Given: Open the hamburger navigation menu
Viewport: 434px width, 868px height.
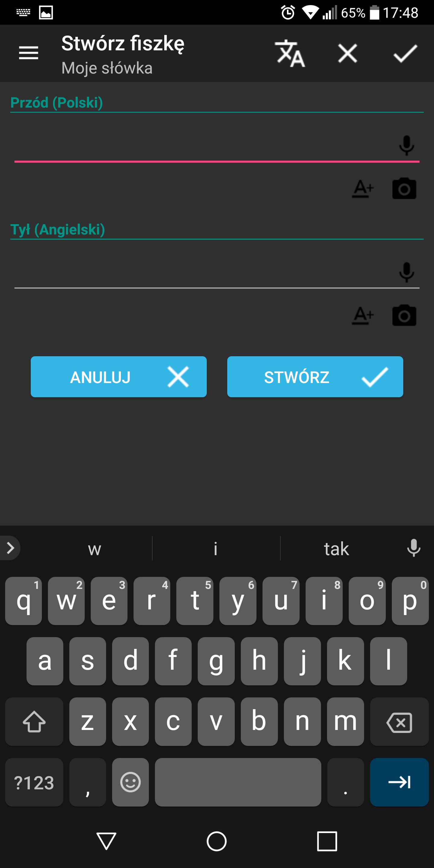Looking at the screenshot, I should point(29,53).
